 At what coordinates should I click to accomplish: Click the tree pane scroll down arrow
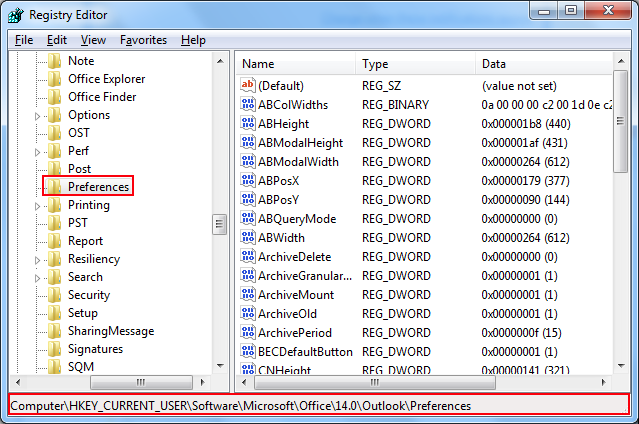(220, 366)
